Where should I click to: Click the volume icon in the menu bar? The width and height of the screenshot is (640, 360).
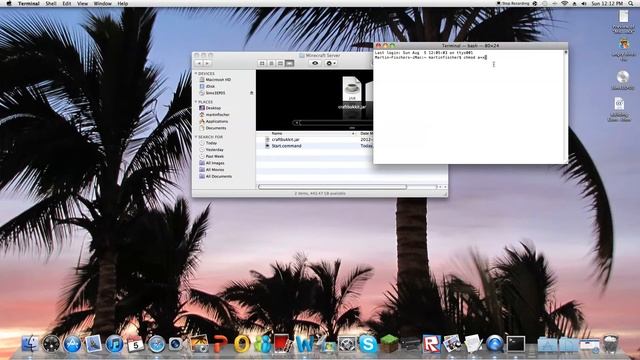tap(584, 3)
